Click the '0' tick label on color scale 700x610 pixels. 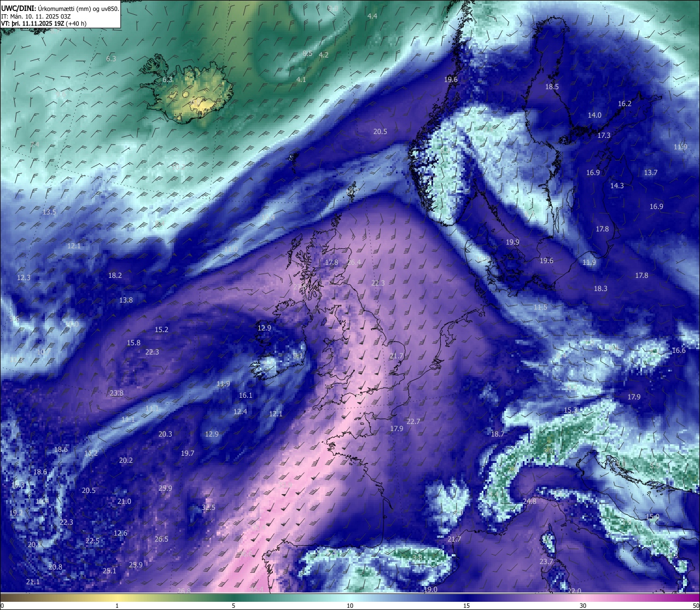pos(2,606)
